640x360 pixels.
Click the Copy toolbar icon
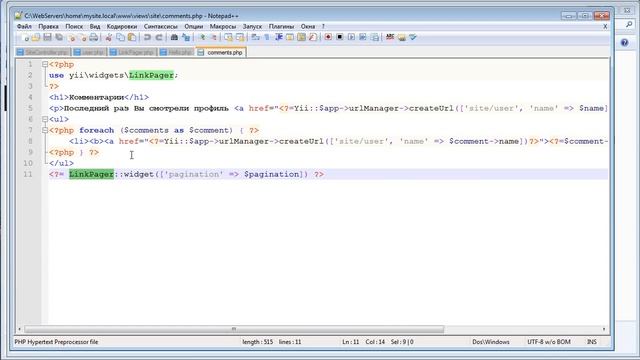pos(120,38)
